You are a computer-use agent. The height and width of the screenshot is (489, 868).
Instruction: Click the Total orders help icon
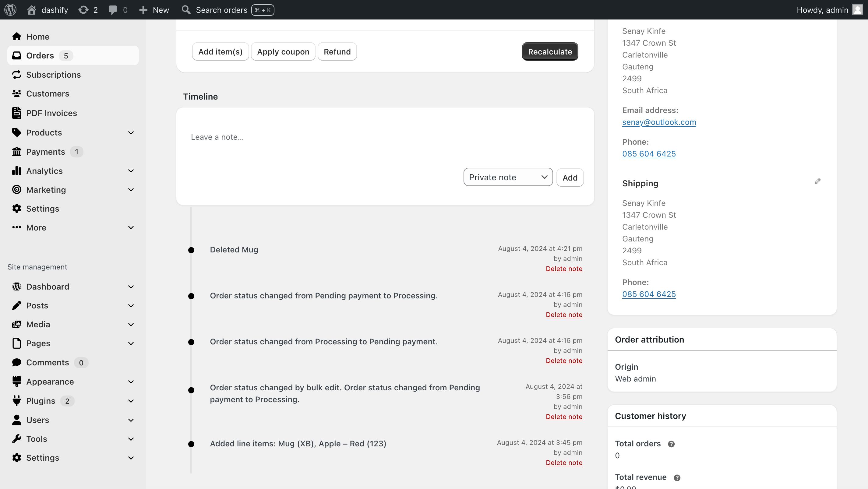tap(671, 444)
